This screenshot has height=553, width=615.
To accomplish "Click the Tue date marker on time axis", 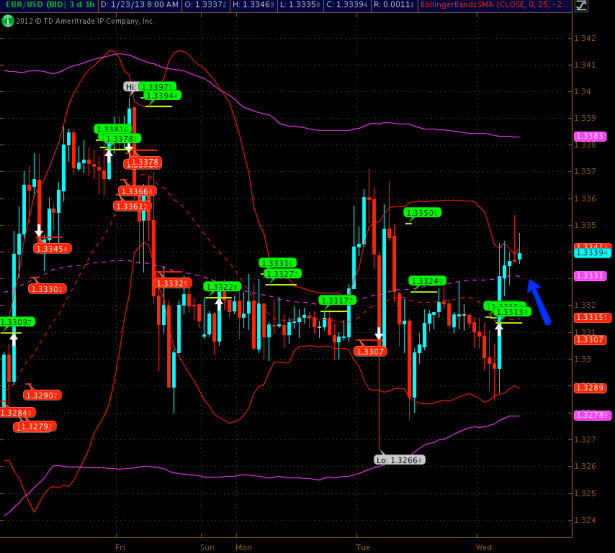I will tap(363, 547).
